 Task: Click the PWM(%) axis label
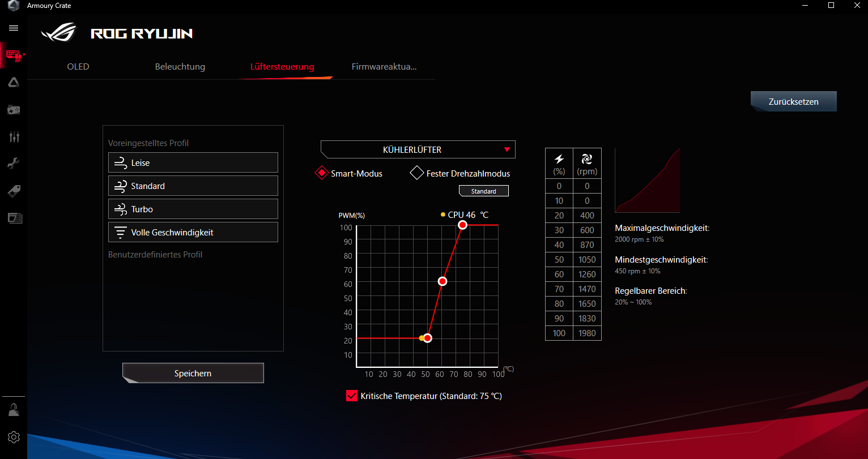[x=352, y=215]
